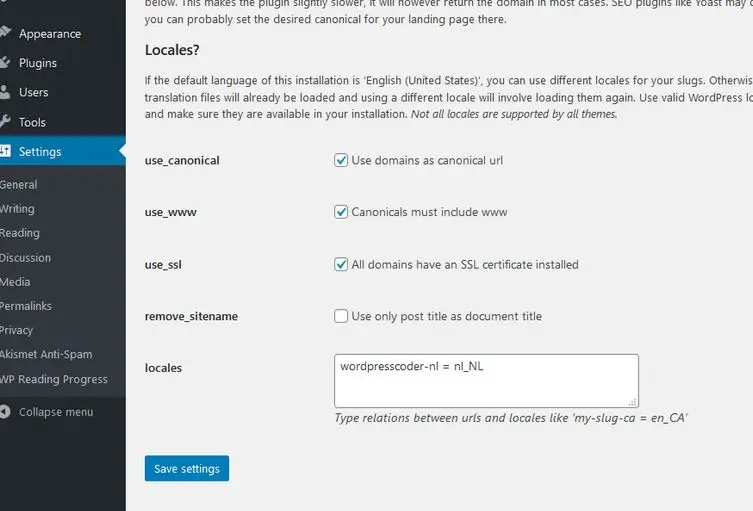Click the Tools wrench icon

(5, 122)
